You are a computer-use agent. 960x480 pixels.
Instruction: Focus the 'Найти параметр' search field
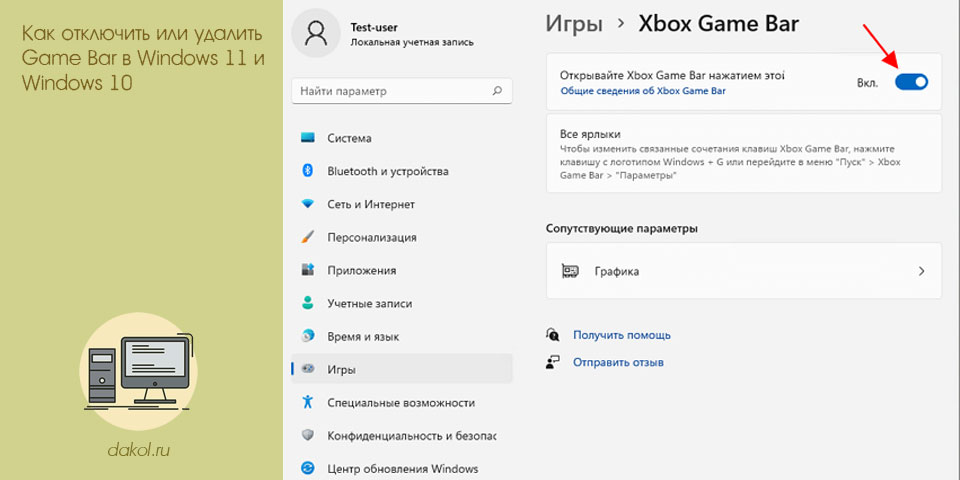click(x=402, y=91)
